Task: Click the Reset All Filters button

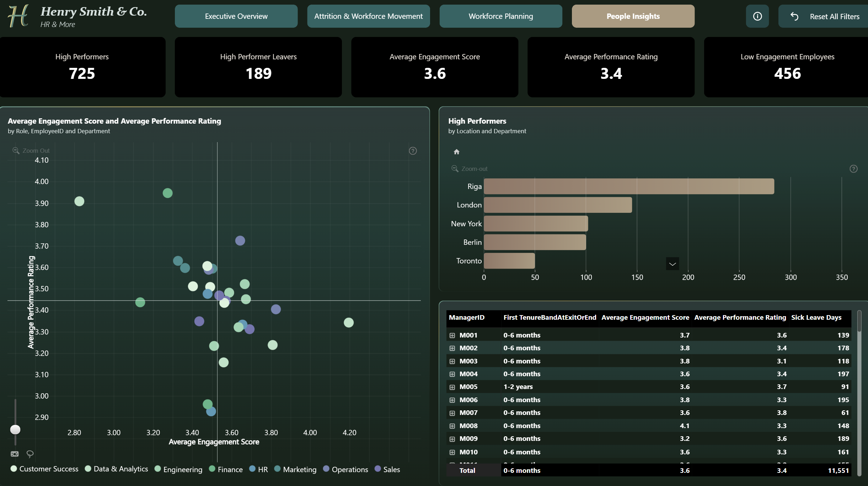Action: pyautogui.click(x=823, y=16)
